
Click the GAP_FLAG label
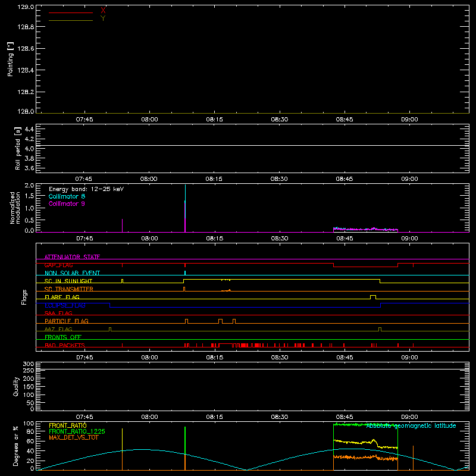point(58,265)
